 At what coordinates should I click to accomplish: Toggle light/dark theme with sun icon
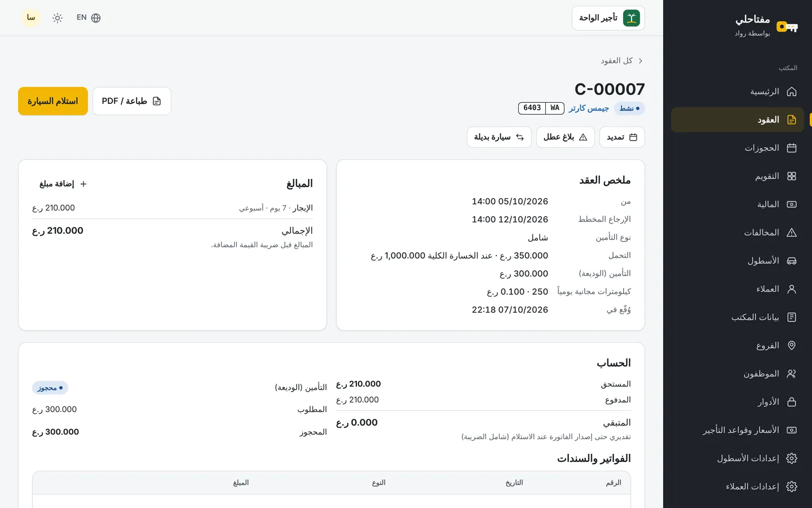58,18
